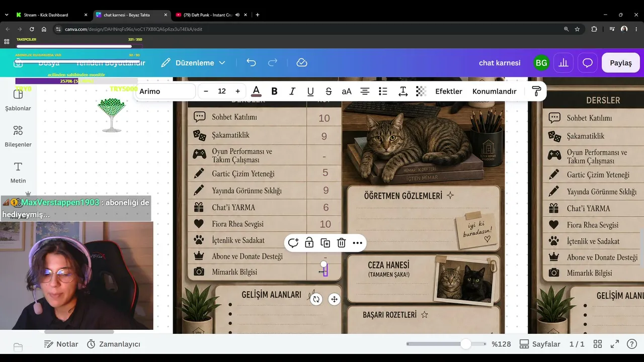This screenshot has height=362, width=644.
Task: Open the text spacing options
Action: pos(403,92)
